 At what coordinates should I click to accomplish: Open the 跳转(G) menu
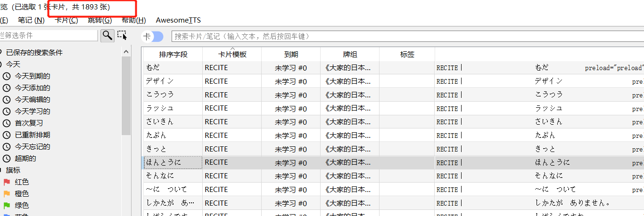100,20
